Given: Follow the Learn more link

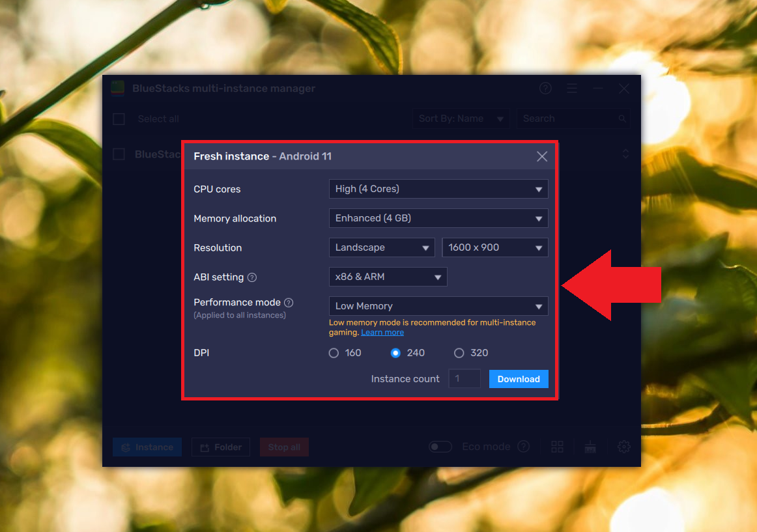Looking at the screenshot, I should [382, 332].
